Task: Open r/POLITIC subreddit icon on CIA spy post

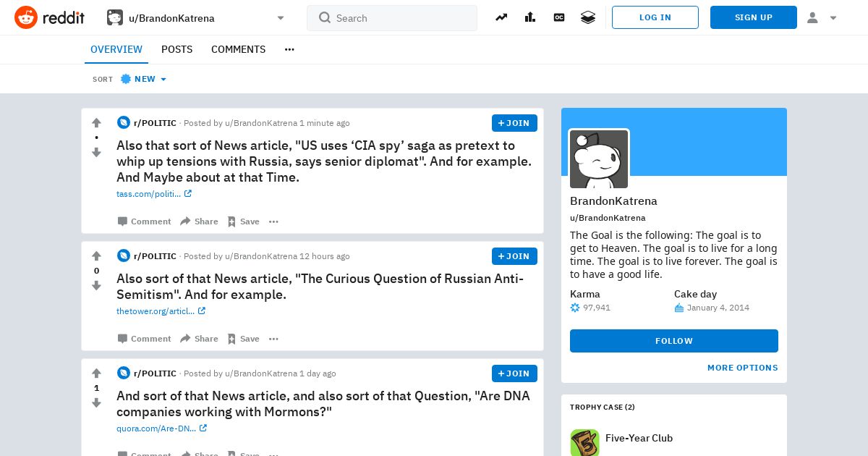Action: pyautogui.click(x=124, y=123)
